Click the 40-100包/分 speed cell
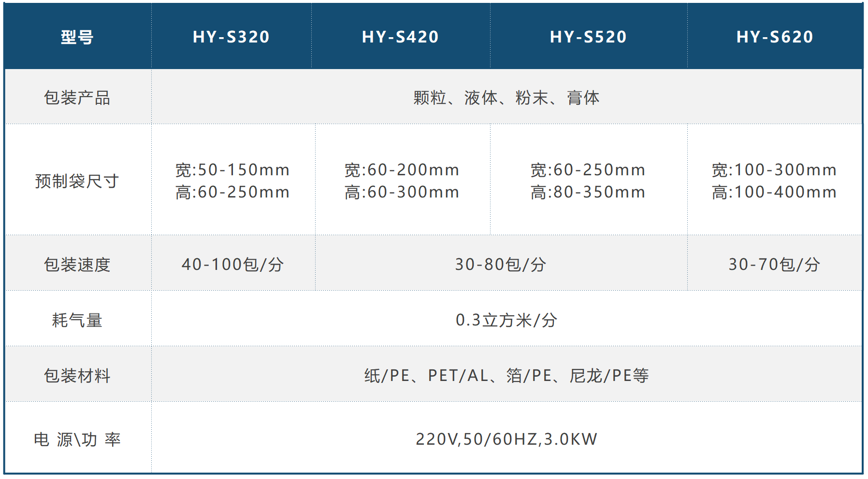 point(232,264)
